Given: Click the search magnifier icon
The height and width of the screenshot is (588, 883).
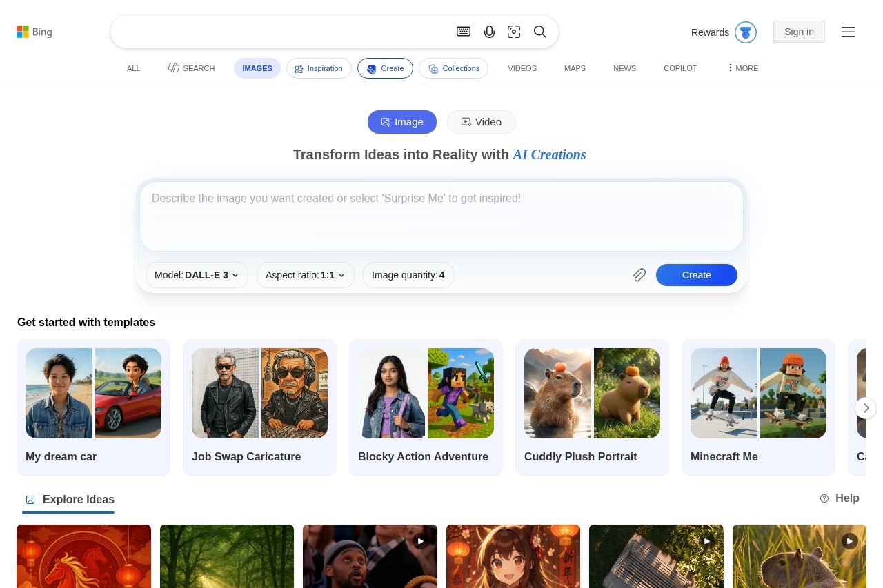Looking at the screenshot, I should pos(540,32).
